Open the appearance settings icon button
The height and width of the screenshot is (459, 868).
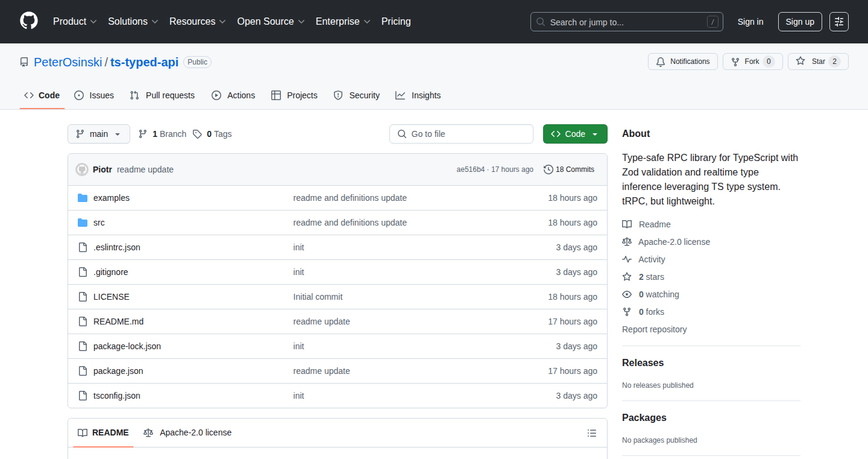(x=839, y=22)
